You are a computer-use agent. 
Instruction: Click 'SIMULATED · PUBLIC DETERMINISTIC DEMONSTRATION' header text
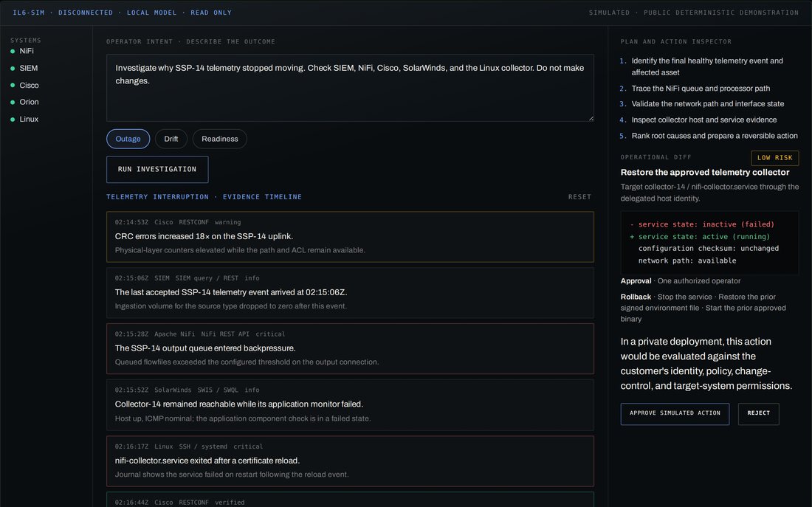[x=693, y=13]
